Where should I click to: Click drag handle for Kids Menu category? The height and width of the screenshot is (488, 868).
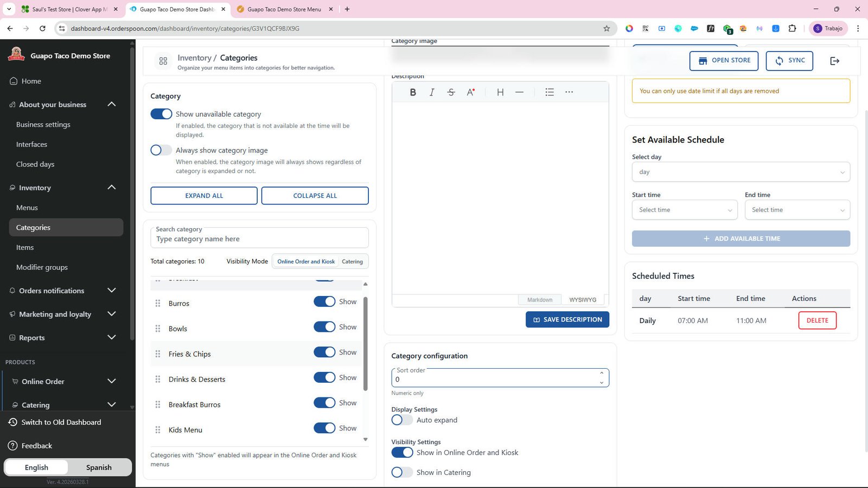[158, 430]
